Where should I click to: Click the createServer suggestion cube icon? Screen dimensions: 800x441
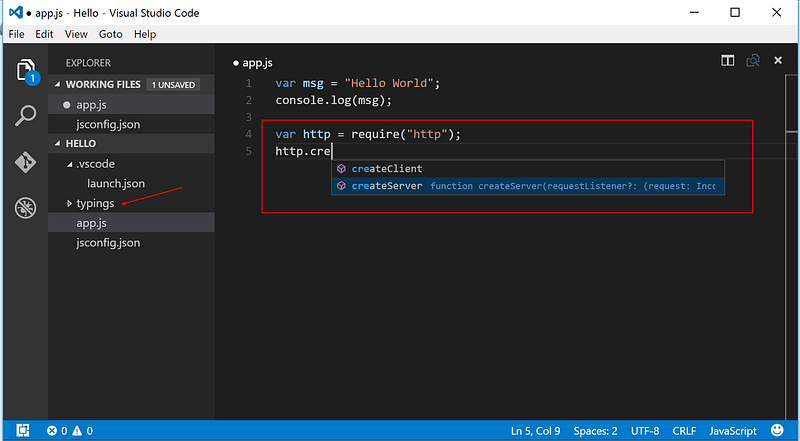341,186
